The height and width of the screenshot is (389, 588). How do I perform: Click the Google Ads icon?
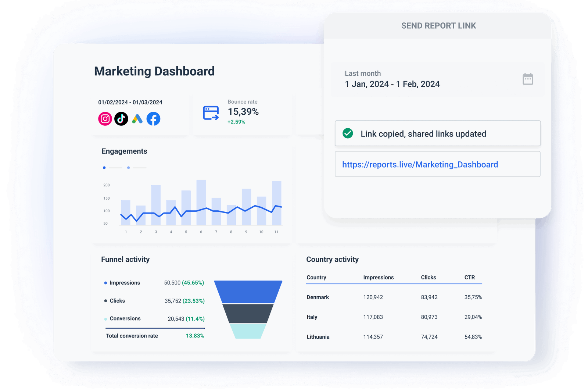[138, 118]
